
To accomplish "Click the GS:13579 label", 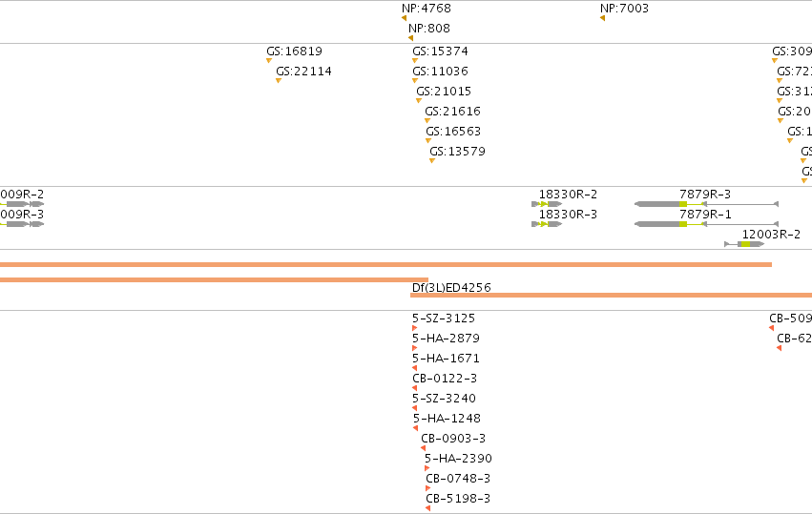I will (457, 152).
